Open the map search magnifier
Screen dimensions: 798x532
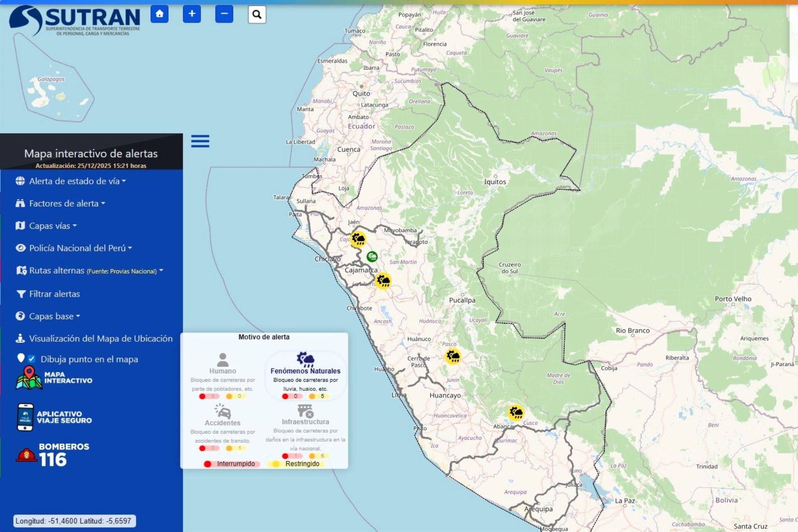pyautogui.click(x=257, y=15)
